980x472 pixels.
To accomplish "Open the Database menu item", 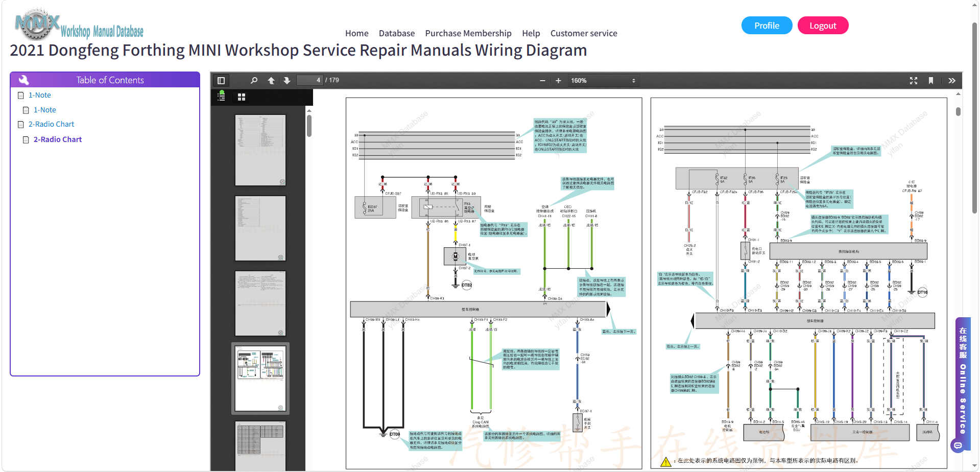I will click(x=397, y=33).
